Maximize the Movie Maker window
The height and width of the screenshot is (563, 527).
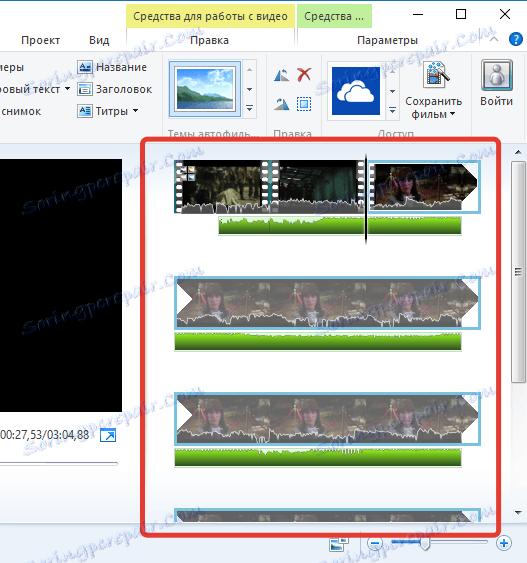pos(461,14)
